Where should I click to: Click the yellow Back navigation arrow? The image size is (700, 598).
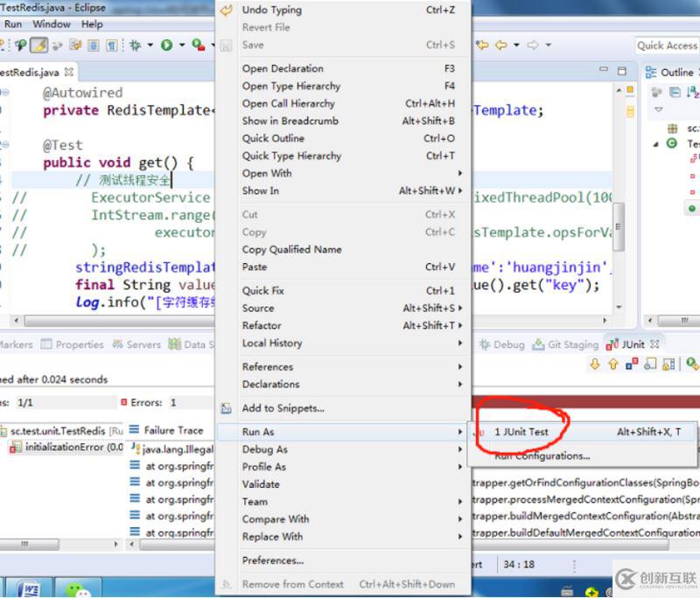[501, 45]
